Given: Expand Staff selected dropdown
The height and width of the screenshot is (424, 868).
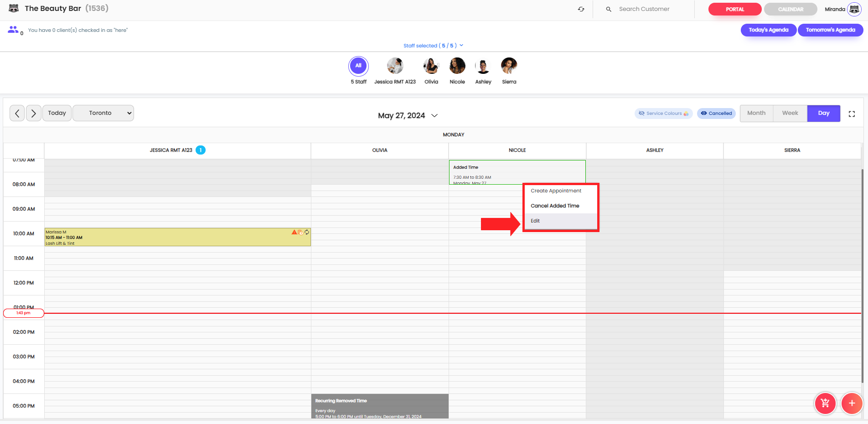Looking at the screenshot, I should (x=433, y=46).
